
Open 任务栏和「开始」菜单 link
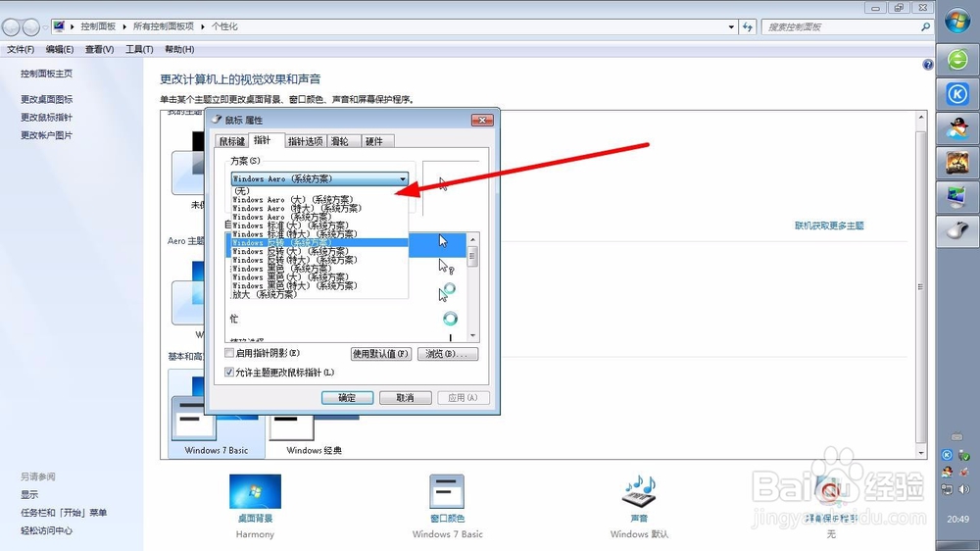(x=64, y=513)
